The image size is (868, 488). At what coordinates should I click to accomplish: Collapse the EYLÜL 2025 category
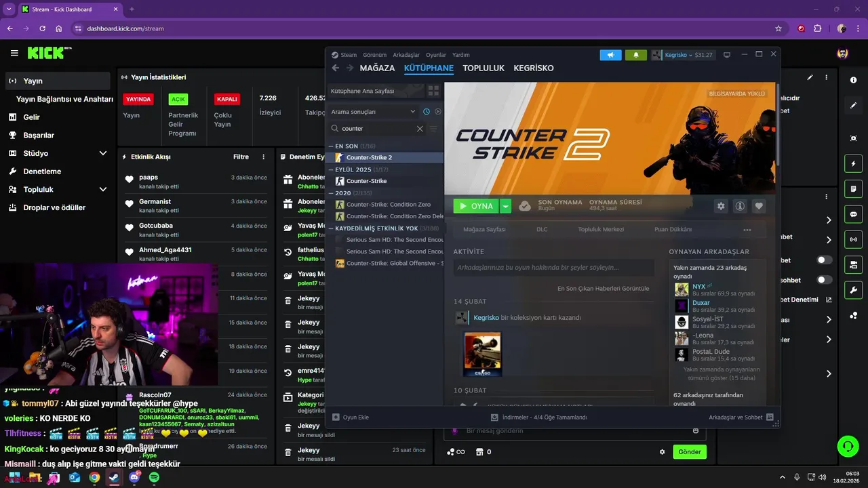[331, 169]
